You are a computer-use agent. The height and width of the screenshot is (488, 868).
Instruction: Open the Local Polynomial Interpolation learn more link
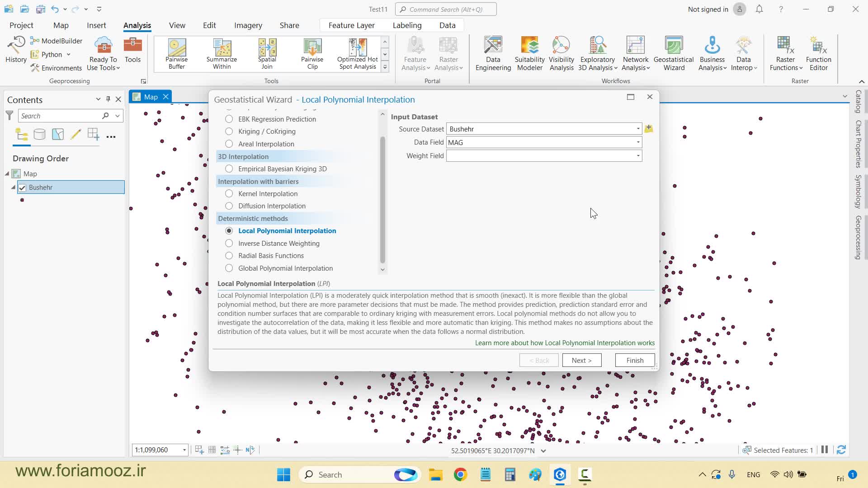pos(564,343)
